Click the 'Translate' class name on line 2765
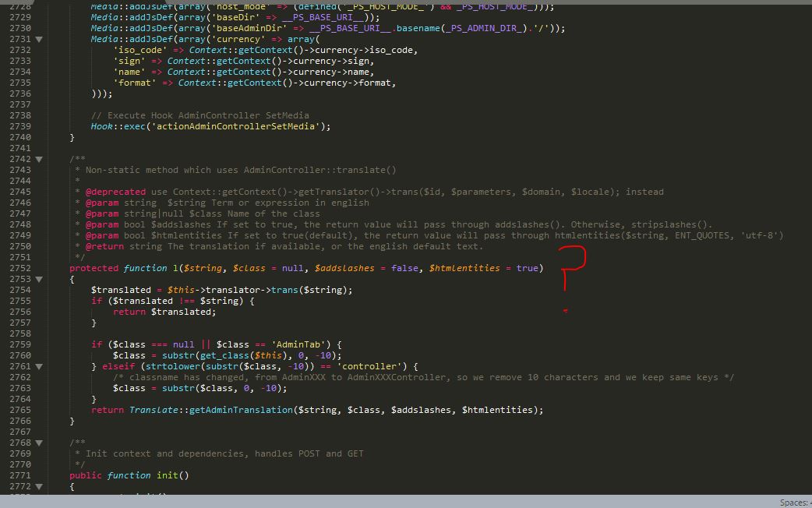The width and height of the screenshot is (812, 508). tap(154, 410)
